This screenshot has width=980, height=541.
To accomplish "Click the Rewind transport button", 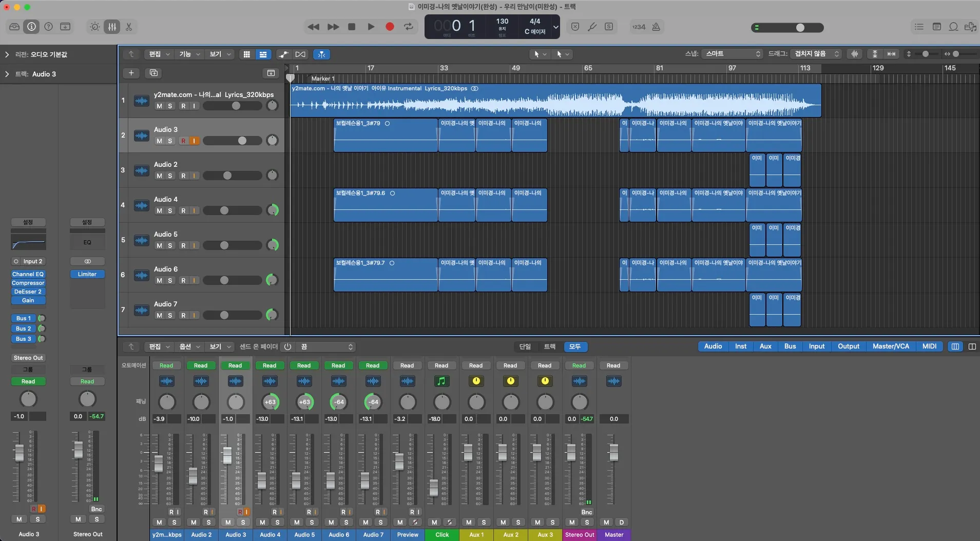I will [x=313, y=27].
